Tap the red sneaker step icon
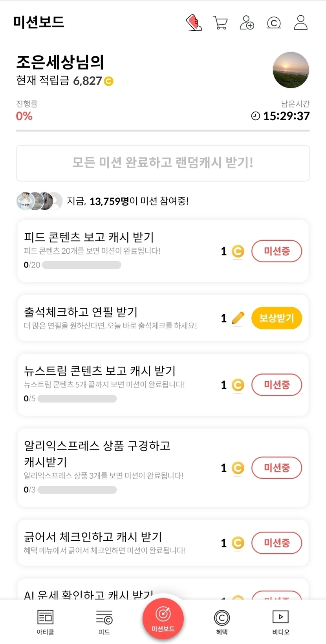Viewport: 326px width, 644px height. (x=194, y=23)
